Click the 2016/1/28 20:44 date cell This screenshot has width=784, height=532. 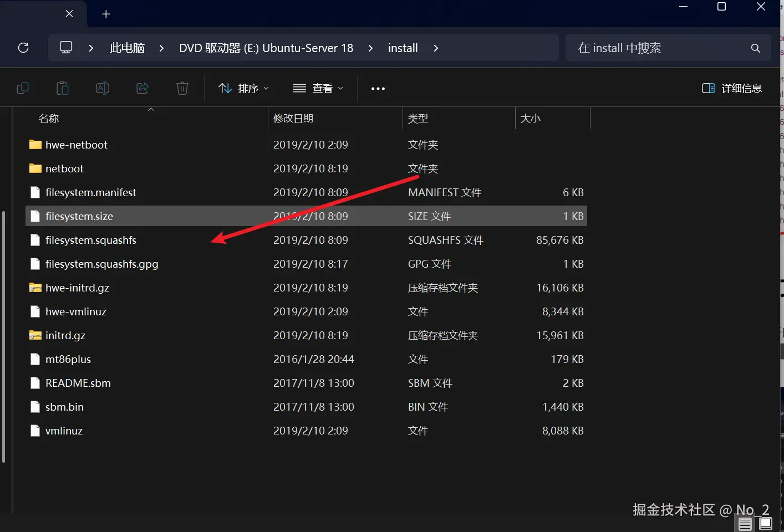pos(314,359)
